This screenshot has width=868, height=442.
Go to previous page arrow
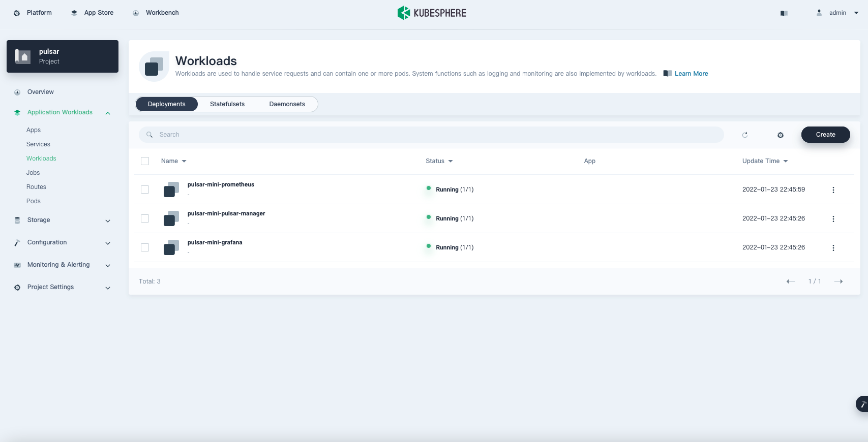pyautogui.click(x=791, y=281)
